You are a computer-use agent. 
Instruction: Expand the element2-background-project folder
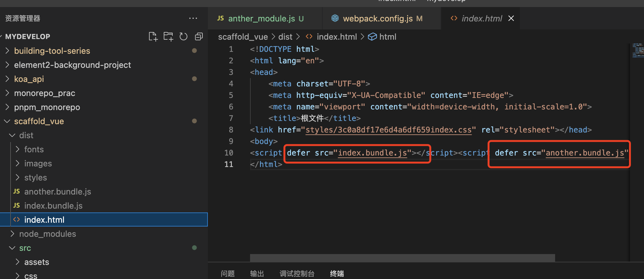[104, 65]
